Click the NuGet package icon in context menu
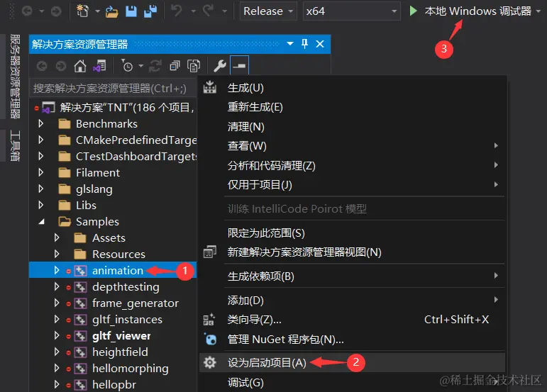 (211, 339)
